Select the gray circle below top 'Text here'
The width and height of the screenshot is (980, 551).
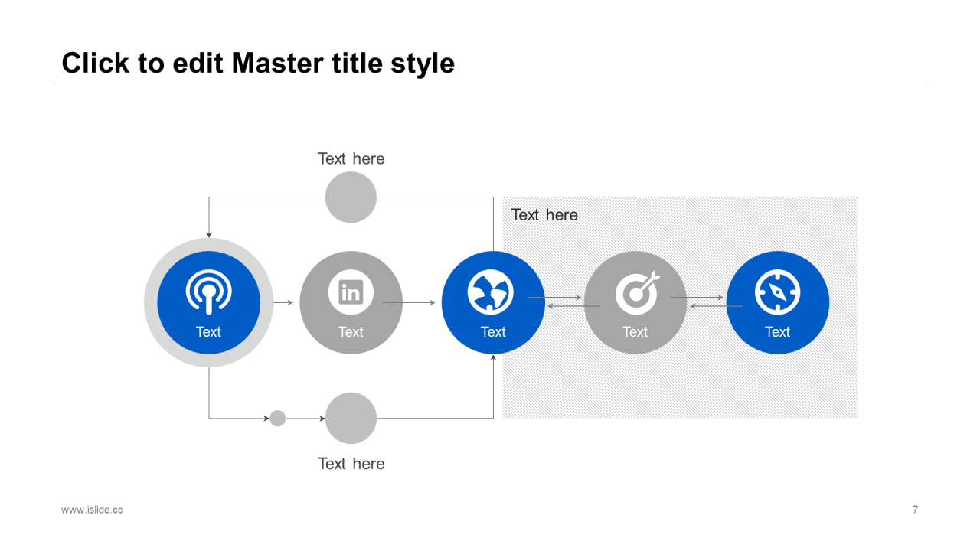[351, 197]
